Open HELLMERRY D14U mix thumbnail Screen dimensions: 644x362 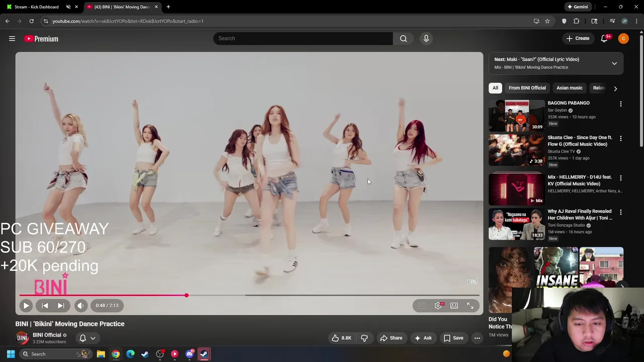click(x=517, y=190)
